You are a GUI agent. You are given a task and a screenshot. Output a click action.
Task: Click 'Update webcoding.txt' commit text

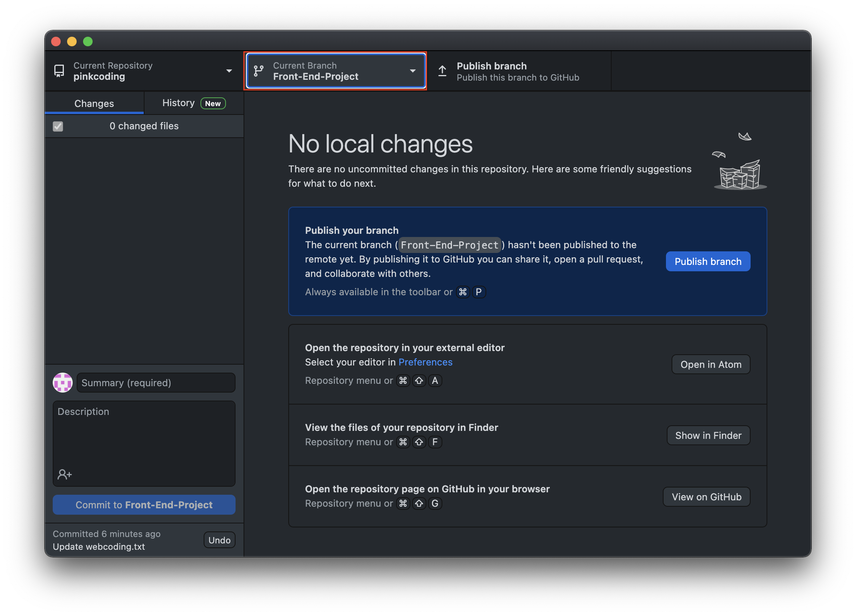[x=99, y=547]
